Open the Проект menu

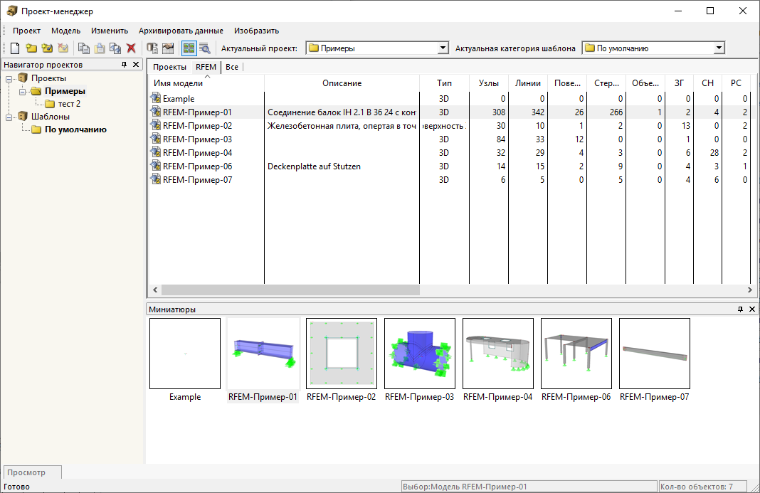point(27,31)
